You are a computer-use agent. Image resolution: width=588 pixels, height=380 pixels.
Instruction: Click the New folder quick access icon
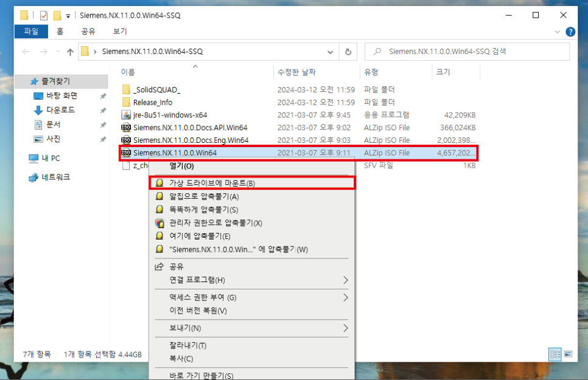click(57, 15)
